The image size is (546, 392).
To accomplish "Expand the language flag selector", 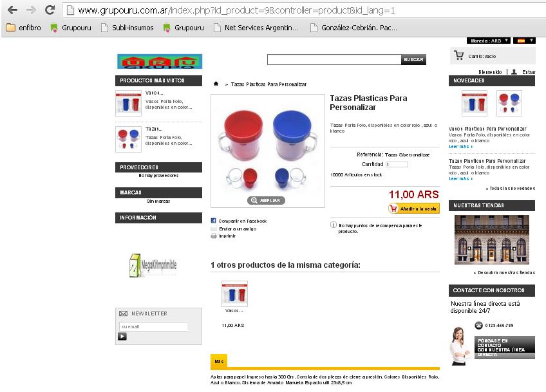I will coord(524,41).
